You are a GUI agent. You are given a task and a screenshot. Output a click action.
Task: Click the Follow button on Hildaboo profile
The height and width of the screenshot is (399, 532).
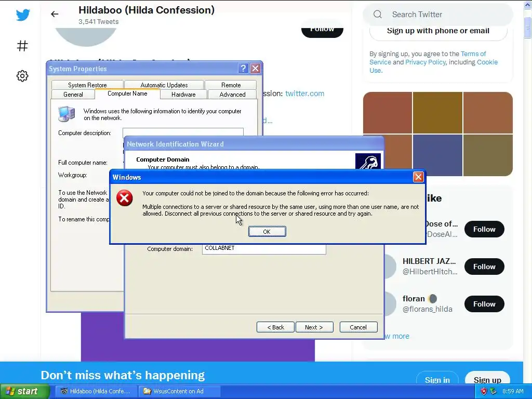pyautogui.click(x=322, y=31)
